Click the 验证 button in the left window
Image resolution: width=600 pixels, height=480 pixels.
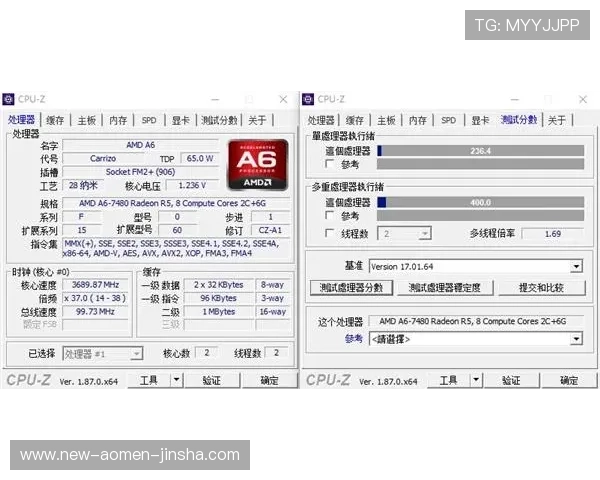pos(212,380)
